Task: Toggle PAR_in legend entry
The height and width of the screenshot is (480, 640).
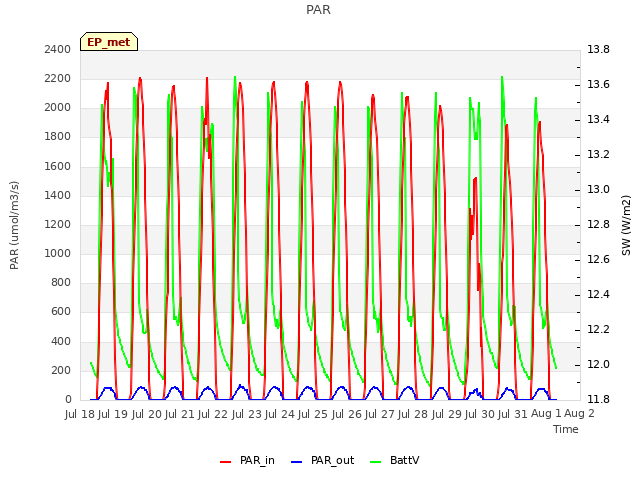Action: [x=247, y=460]
